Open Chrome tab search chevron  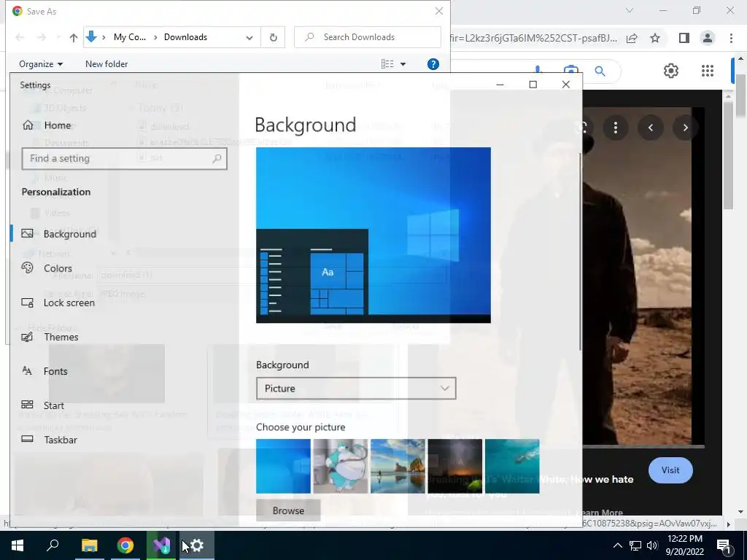(x=630, y=10)
